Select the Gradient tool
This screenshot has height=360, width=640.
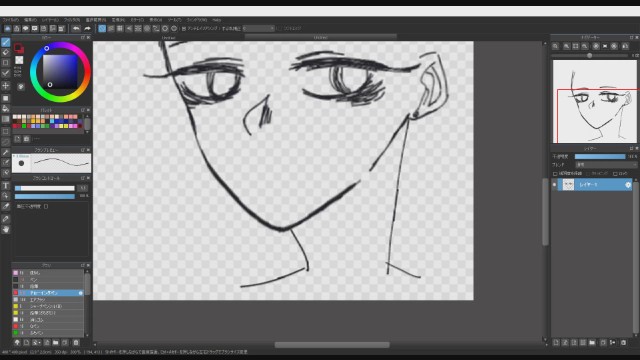tap(6, 119)
